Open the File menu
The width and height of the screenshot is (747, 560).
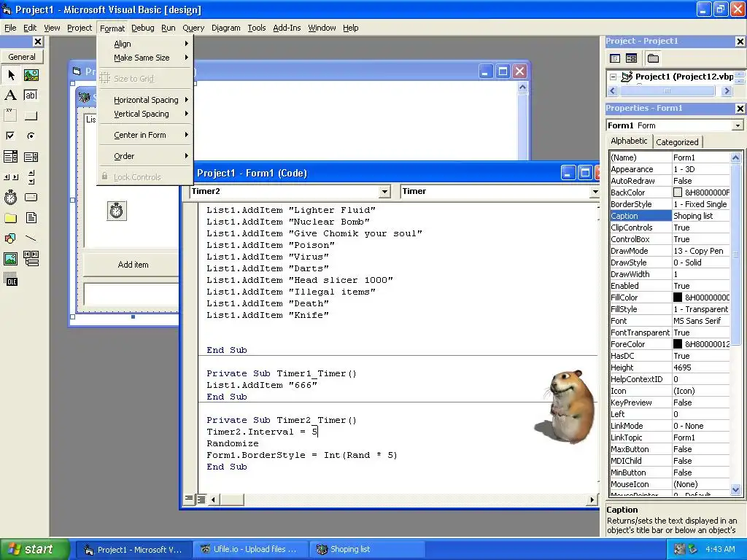coord(10,28)
